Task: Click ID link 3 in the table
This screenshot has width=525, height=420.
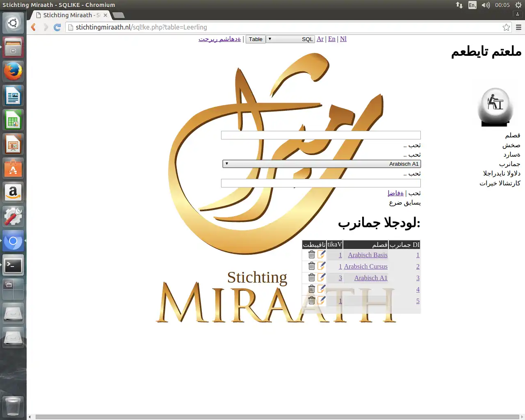Action: click(418, 278)
